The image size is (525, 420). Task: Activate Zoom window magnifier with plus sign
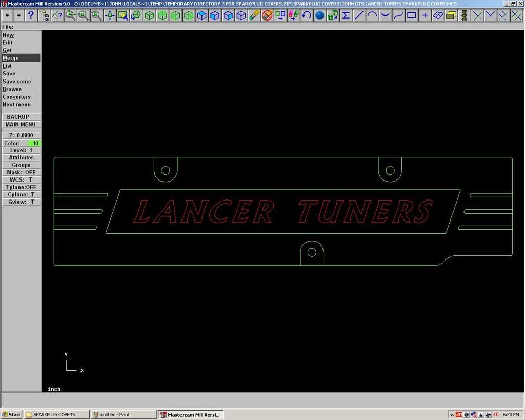(70, 15)
